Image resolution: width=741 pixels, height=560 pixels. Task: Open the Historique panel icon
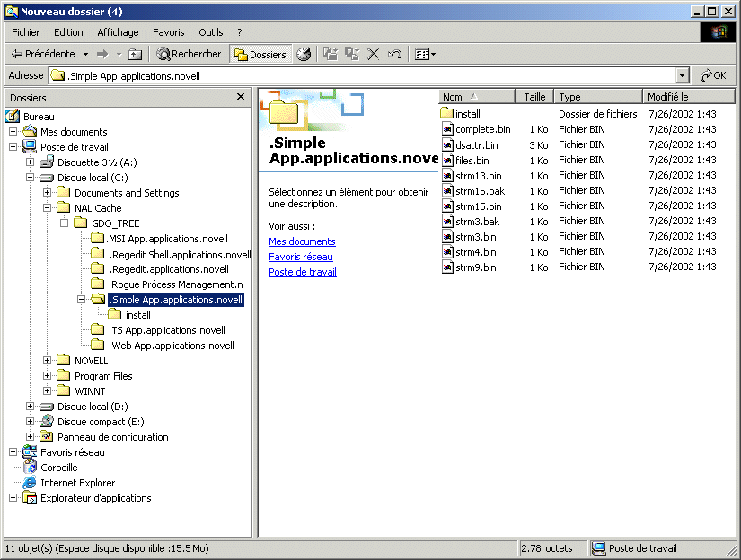click(303, 54)
